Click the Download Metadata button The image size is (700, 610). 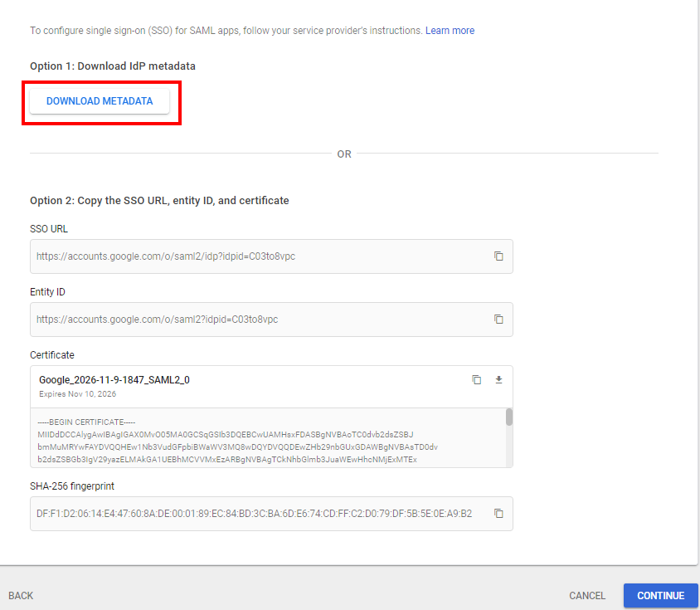(100, 101)
